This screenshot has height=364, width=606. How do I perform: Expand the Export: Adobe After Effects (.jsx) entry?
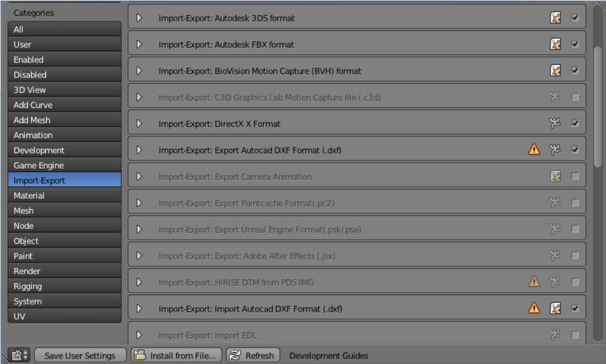(x=139, y=255)
